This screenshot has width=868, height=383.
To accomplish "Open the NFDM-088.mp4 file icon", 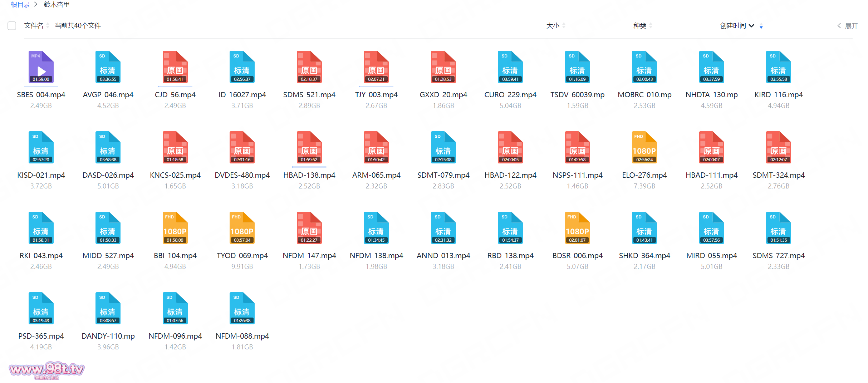I will (x=242, y=308).
